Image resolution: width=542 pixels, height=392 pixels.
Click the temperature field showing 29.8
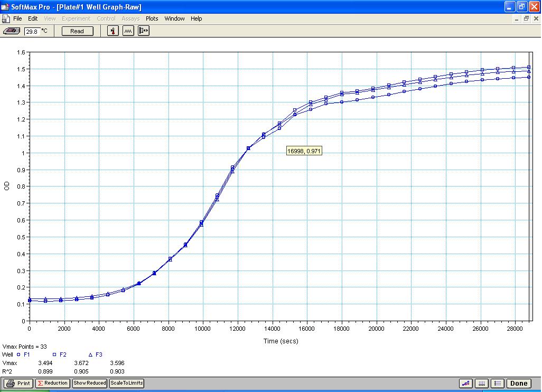32,31
